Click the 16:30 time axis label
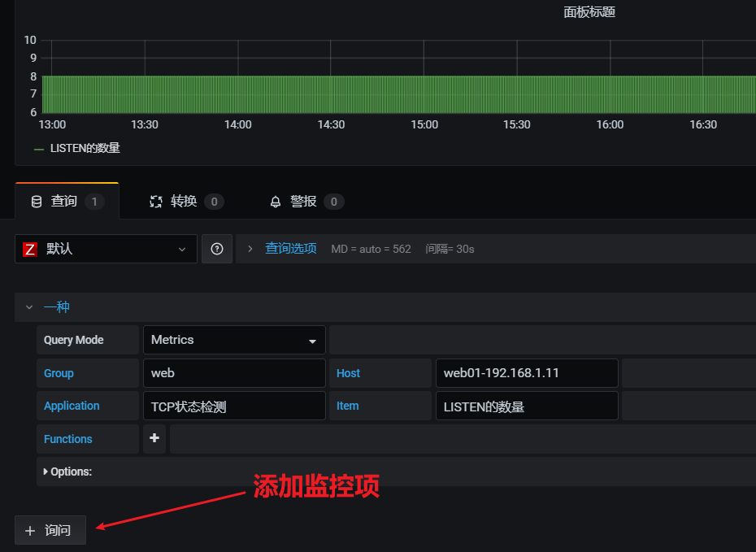 (x=703, y=125)
